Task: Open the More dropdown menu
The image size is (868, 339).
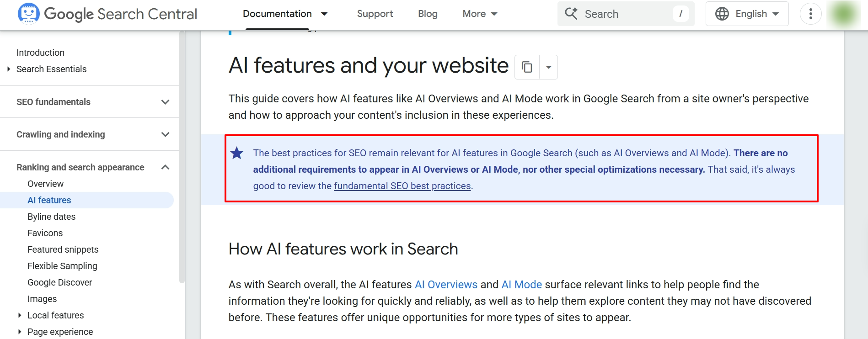Action: pos(480,14)
